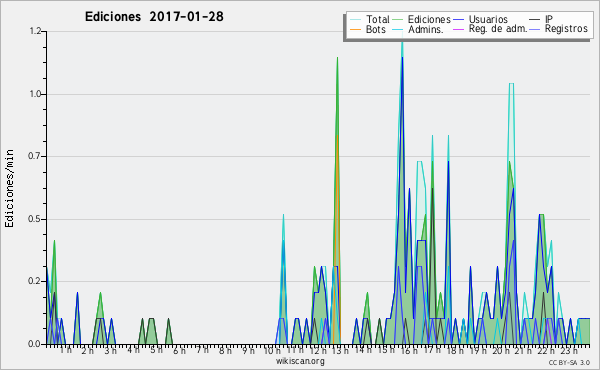600x370 pixels.
Task: Click the '7 h' x-axis tick label
Action: point(202,349)
